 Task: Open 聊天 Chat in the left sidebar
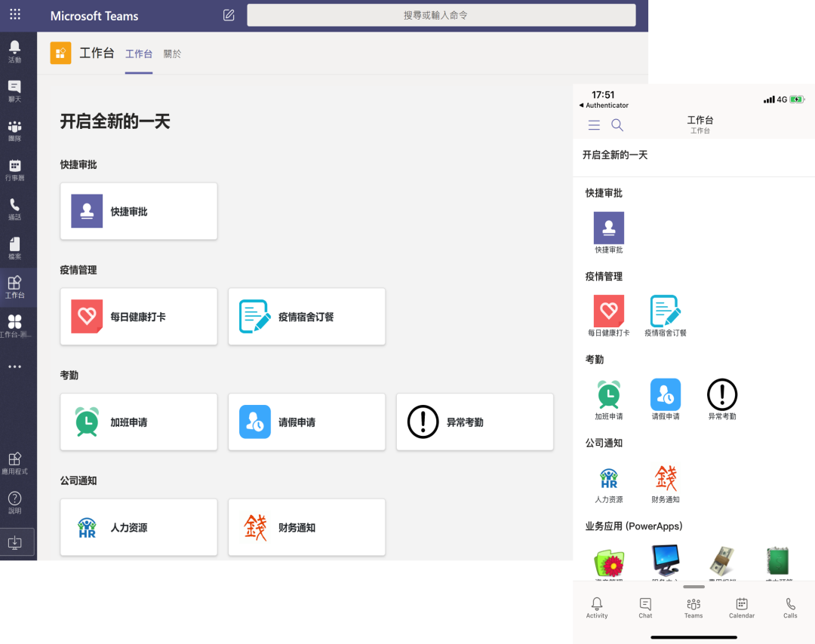pos(15,91)
